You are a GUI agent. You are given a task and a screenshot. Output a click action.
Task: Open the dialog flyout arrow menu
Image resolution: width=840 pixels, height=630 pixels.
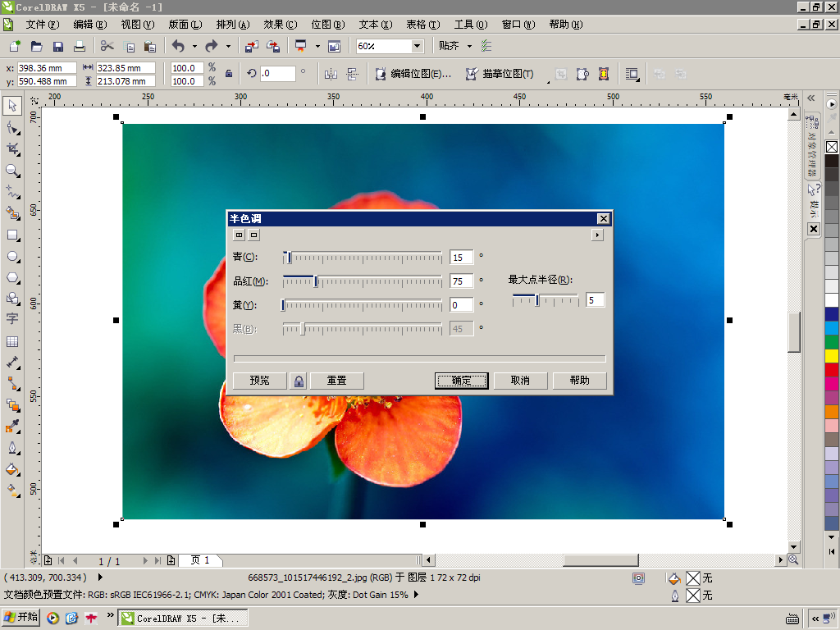597,235
